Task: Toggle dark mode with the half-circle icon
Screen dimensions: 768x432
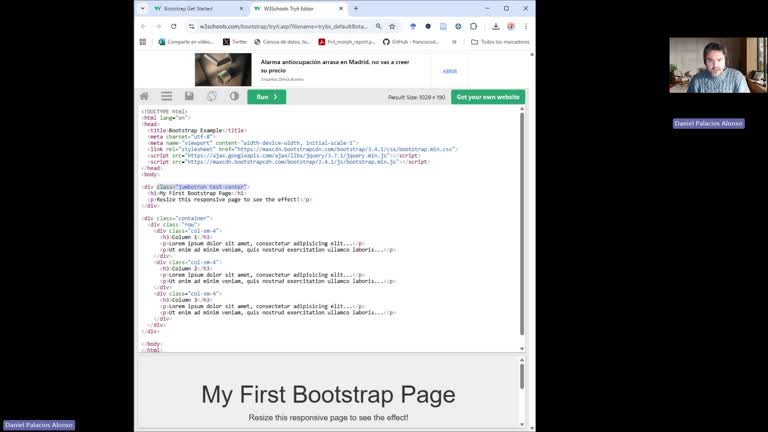Action: [234, 96]
